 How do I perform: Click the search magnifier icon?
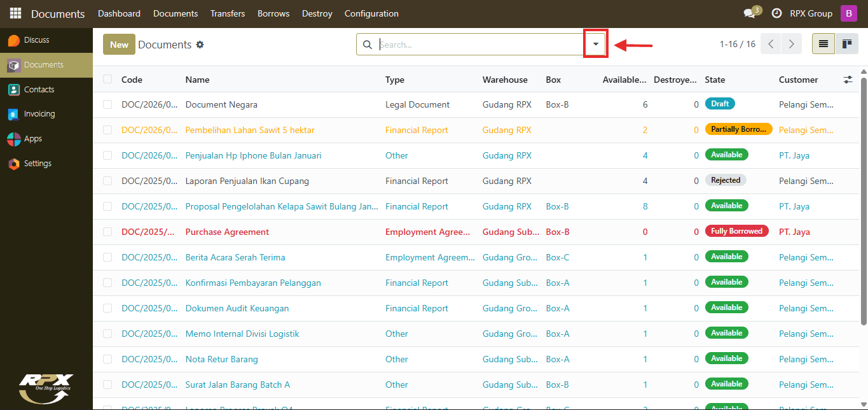[x=367, y=45]
